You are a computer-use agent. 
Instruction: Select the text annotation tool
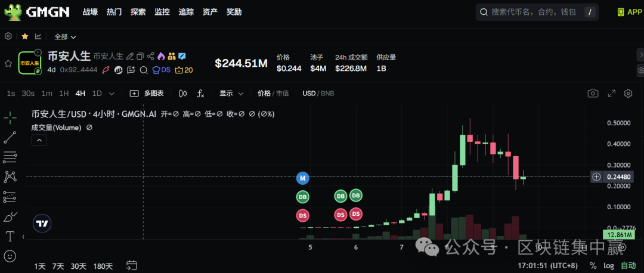(10, 236)
